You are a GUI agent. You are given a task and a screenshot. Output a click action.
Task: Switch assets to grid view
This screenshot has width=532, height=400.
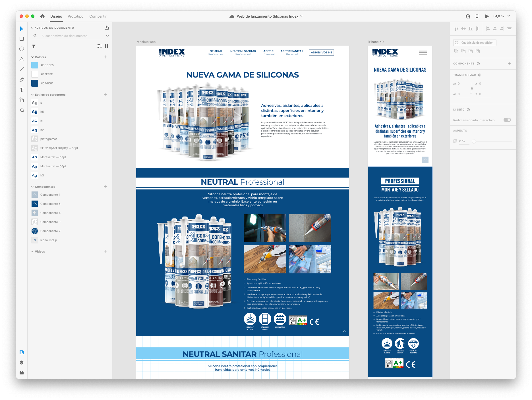pyautogui.click(x=106, y=46)
